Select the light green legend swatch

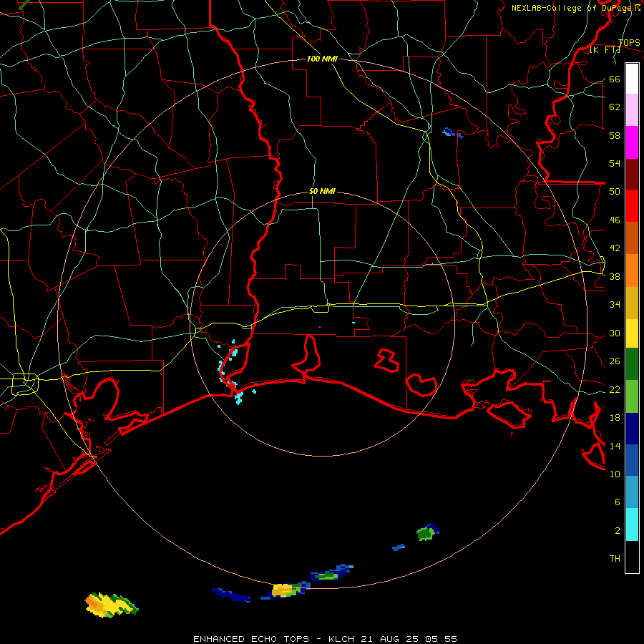pos(632,396)
